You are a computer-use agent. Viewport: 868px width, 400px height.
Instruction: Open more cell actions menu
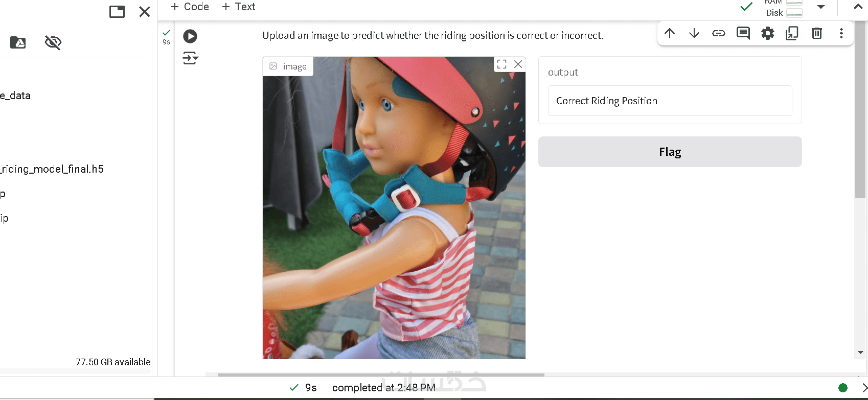tap(841, 33)
